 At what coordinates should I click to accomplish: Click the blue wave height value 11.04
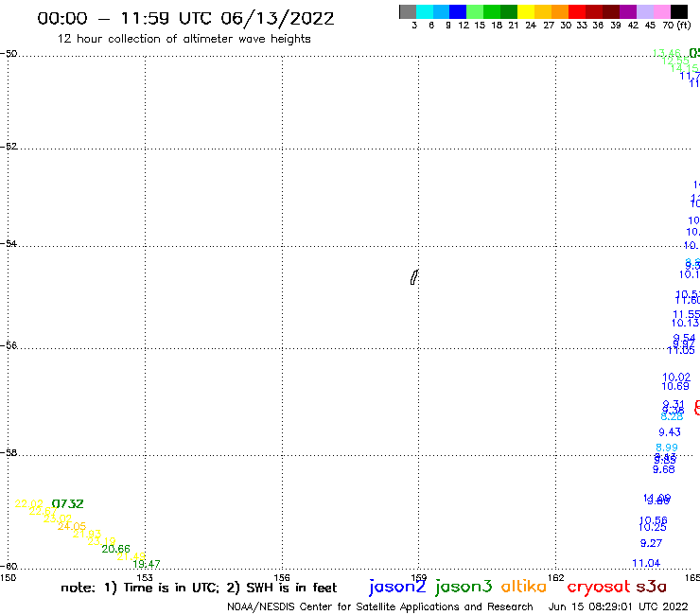point(646,564)
